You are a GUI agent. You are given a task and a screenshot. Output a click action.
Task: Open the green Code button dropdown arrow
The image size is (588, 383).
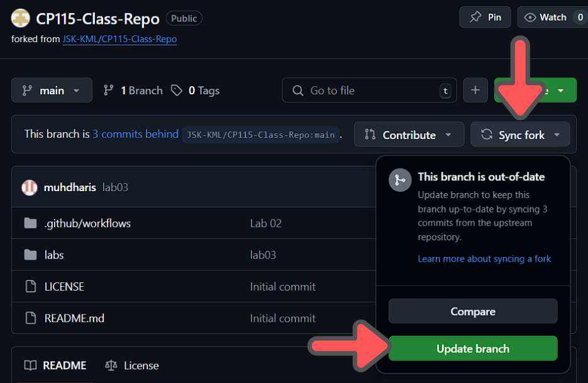point(561,91)
